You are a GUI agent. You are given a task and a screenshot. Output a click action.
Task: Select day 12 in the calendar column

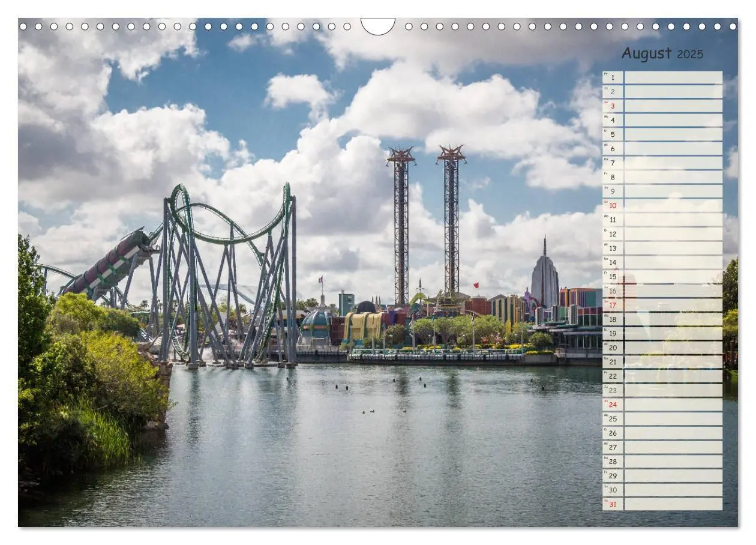coord(613,234)
